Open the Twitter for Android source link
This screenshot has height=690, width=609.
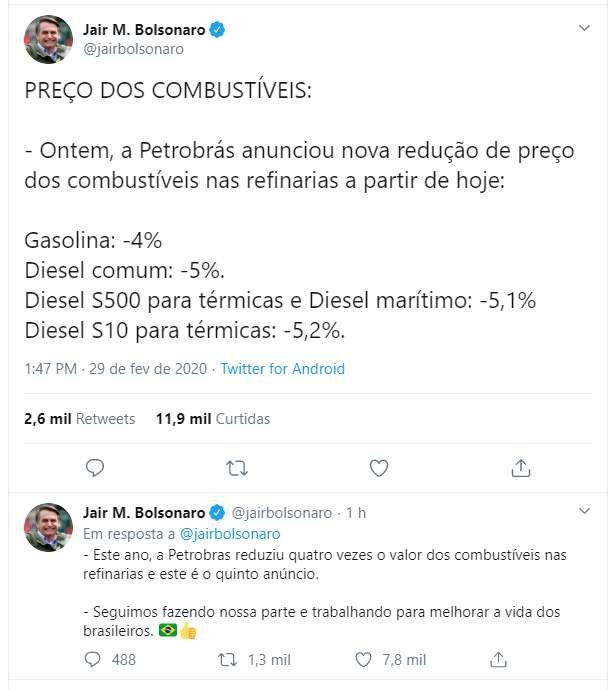[282, 369]
